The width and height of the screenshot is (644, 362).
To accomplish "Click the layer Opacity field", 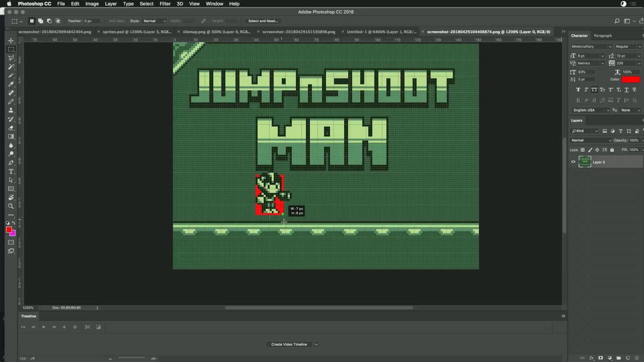I will [x=634, y=140].
